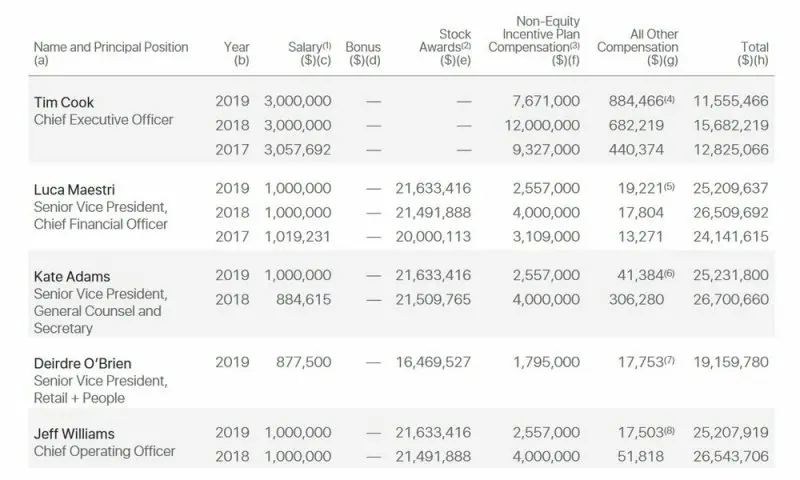Select the value 19,221

click(x=641, y=188)
